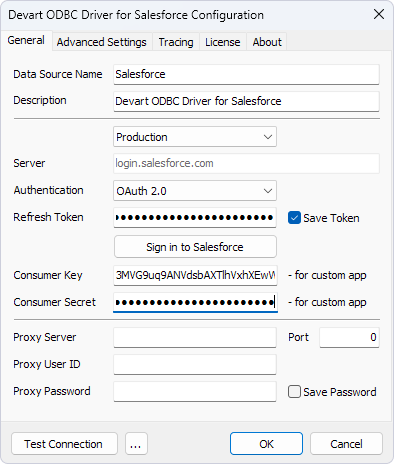Image resolution: width=394 pixels, height=464 pixels.
Task: Click the Refresh Token field
Action: tap(195, 218)
